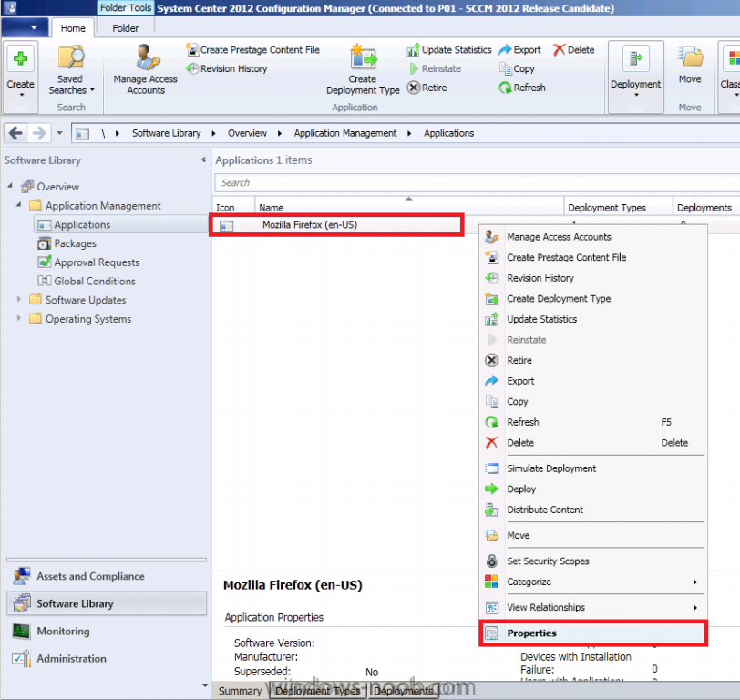The width and height of the screenshot is (740, 700).
Task: Choose Simulate Deployment in context menu
Action: (593, 468)
